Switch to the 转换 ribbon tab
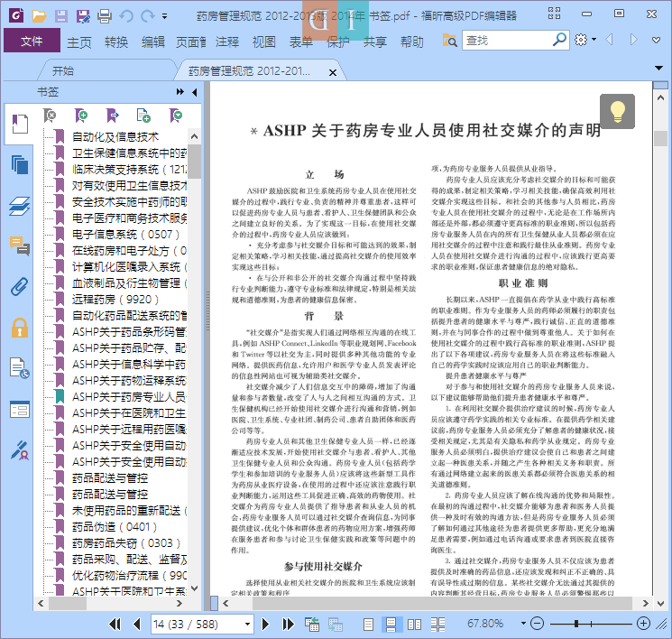The image size is (672, 639). coord(116,42)
